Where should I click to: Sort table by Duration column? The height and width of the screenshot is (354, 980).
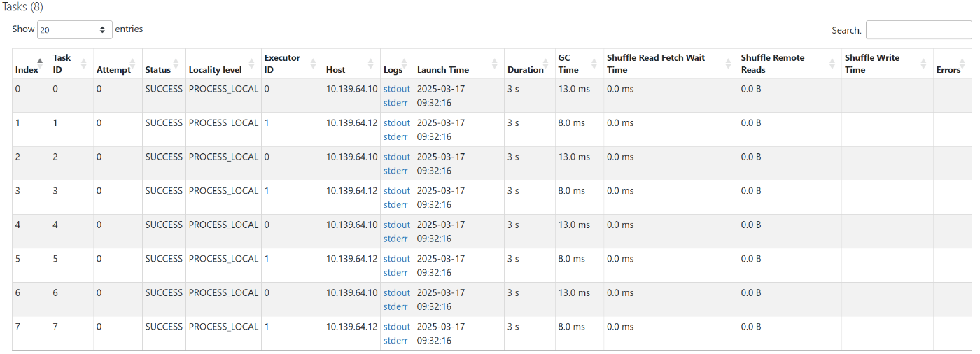point(529,64)
